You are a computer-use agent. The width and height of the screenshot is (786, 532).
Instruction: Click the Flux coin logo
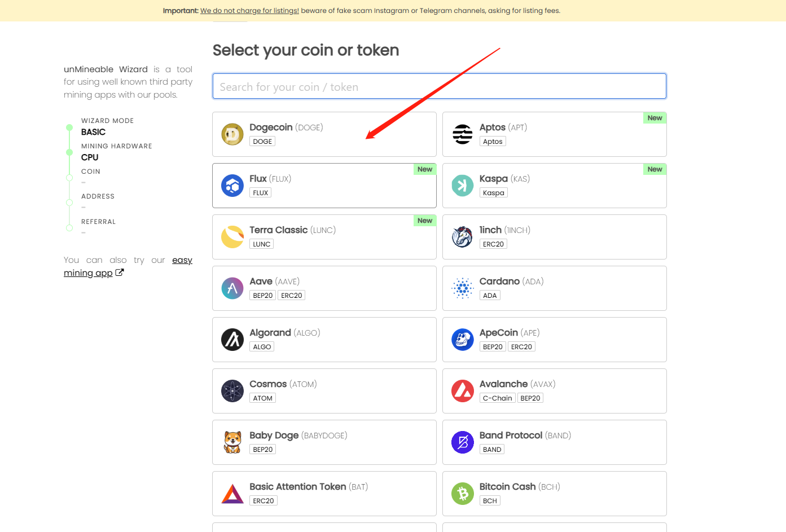tap(232, 186)
